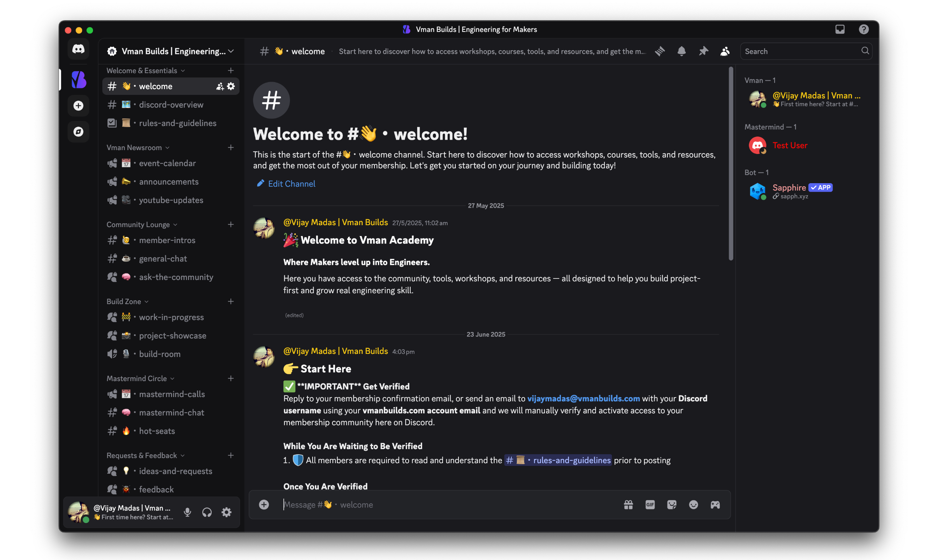The height and width of the screenshot is (560, 938).
Task: Open the Threads icon in channel header
Action: point(660,51)
